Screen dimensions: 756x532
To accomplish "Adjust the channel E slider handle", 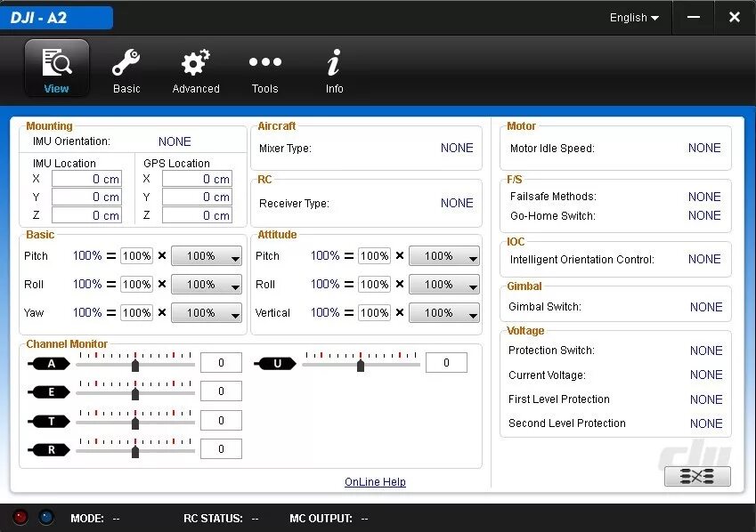I will click(135, 394).
